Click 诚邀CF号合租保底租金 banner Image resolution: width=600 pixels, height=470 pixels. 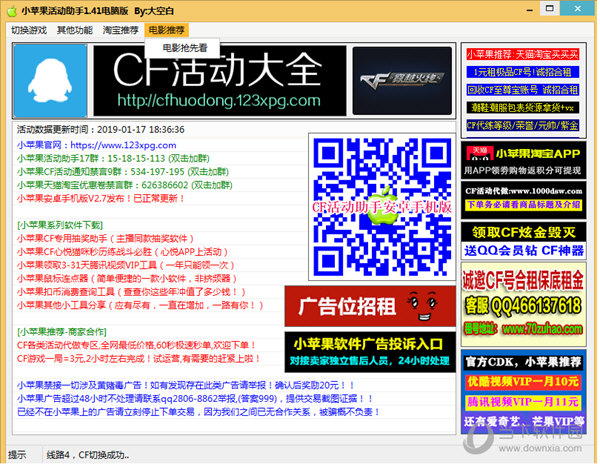coord(523,304)
